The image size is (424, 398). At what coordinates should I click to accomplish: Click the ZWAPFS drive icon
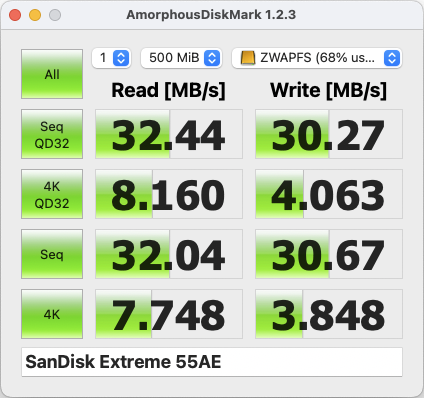[x=248, y=58]
